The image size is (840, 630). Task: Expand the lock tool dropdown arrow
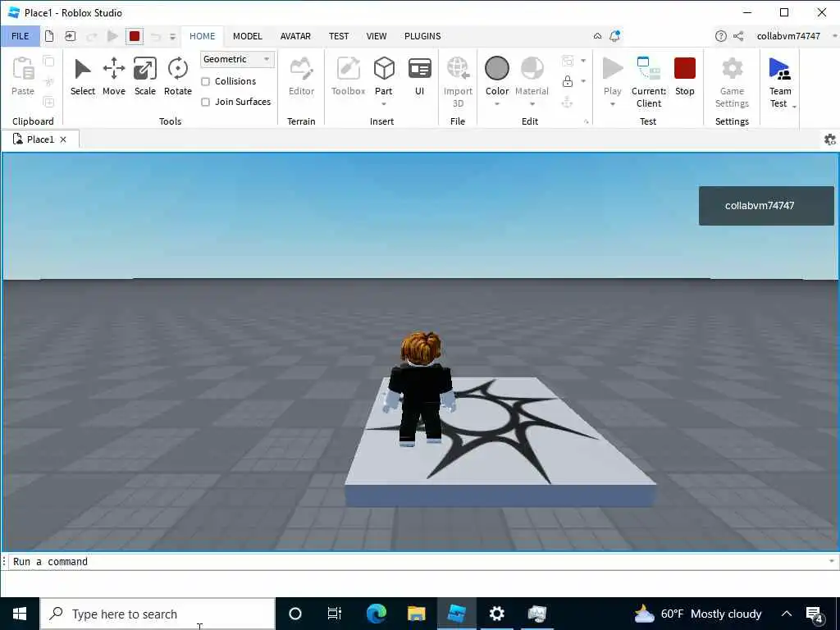tap(583, 81)
